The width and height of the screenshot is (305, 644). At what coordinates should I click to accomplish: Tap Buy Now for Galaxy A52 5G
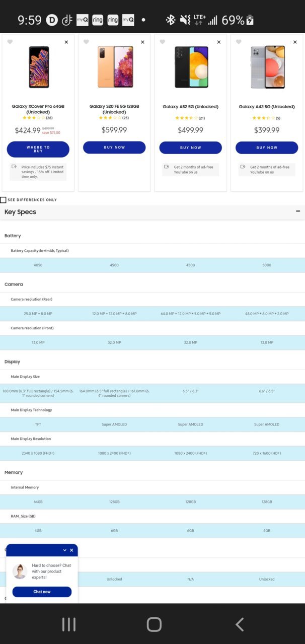coord(191,148)
